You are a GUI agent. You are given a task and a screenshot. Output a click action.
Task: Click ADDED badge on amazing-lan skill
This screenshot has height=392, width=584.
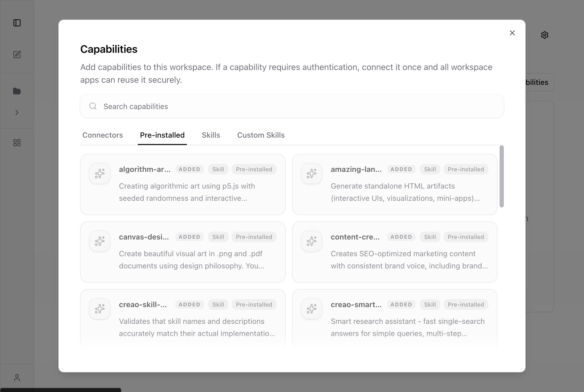point(401,169)
